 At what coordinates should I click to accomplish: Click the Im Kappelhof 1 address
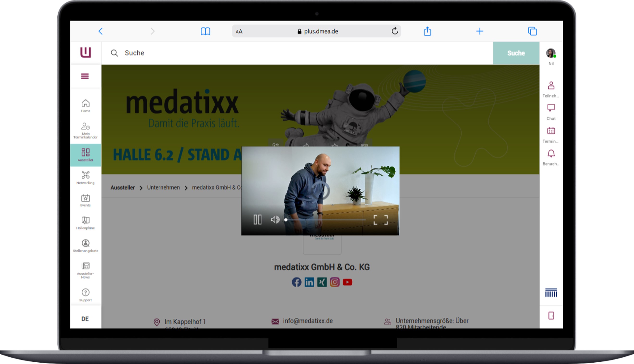click(x=185, y=322)
